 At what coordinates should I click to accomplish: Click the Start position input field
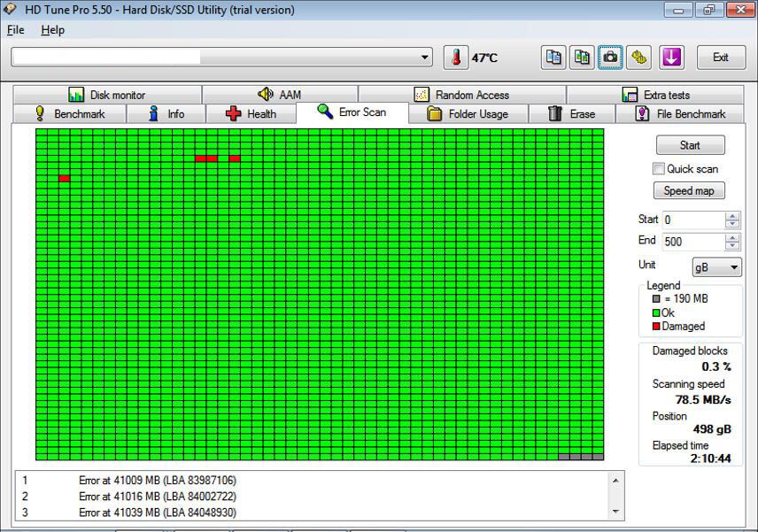coord(693,220)
